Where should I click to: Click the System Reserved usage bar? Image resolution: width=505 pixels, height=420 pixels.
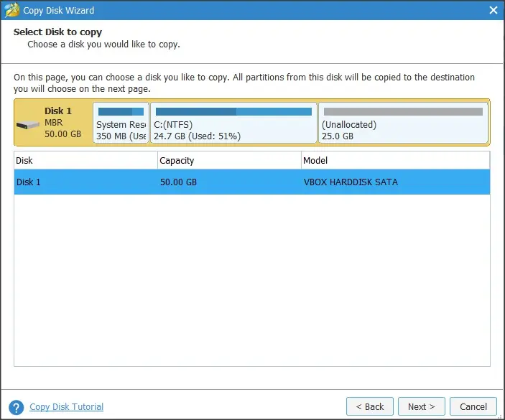[x=121, y=112]
